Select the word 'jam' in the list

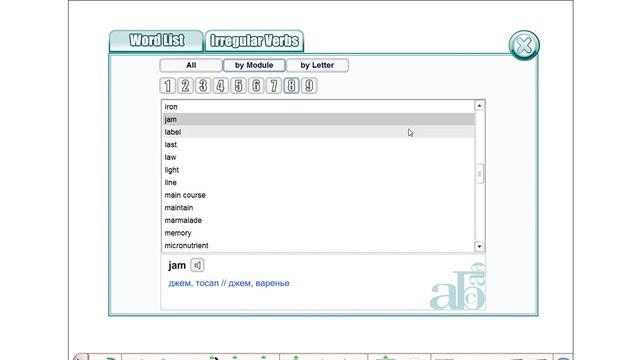coord(318,120)
